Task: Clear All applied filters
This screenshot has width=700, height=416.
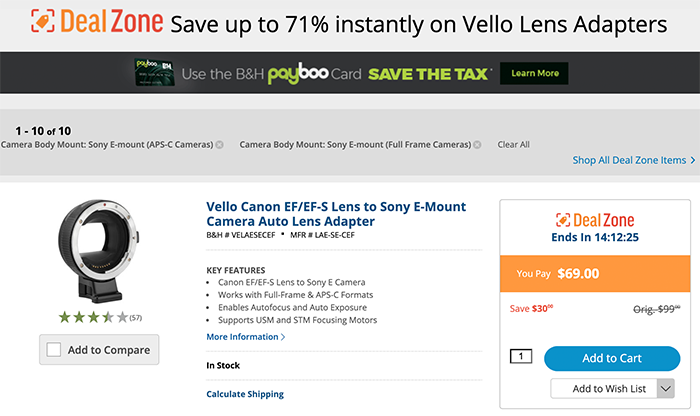Action: [x=513, y=145]
